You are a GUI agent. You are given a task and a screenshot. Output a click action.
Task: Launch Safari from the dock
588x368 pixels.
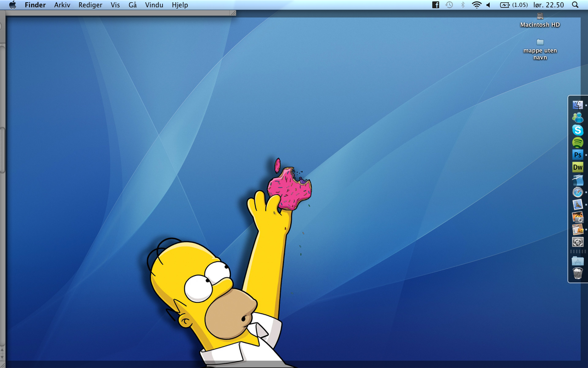pos(577,192)
